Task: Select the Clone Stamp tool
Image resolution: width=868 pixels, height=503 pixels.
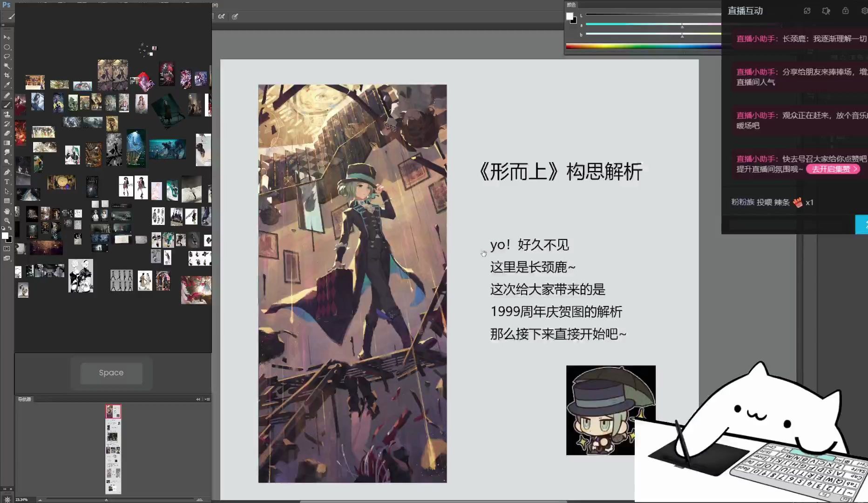Action: coord(7,115)
